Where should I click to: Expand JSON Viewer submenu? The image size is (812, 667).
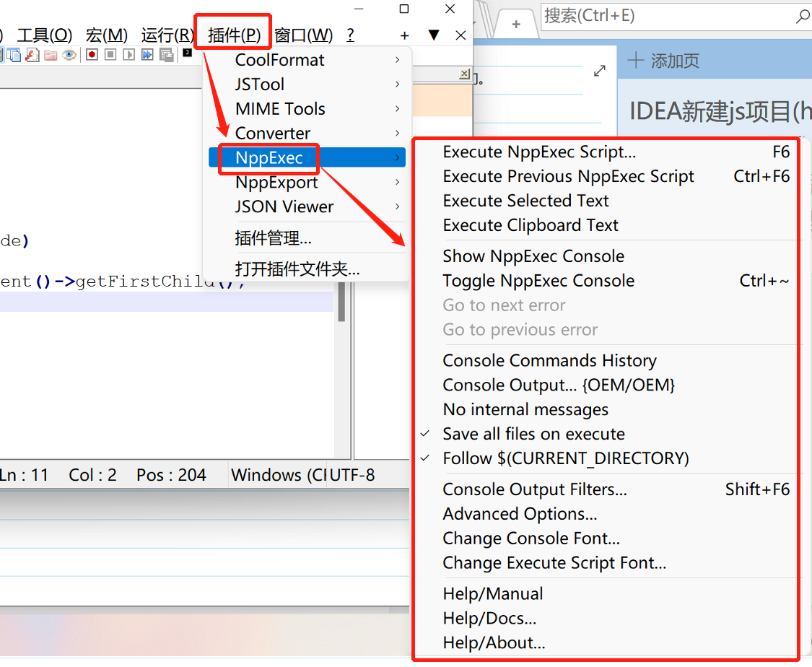(307, 206)
